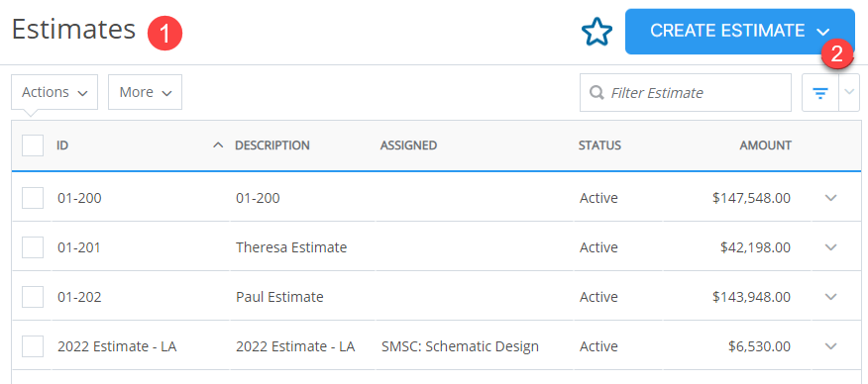Viewport: 868px width, 384px height.
Task: Click the Estimates page title
Action: (x=73, y=29)
